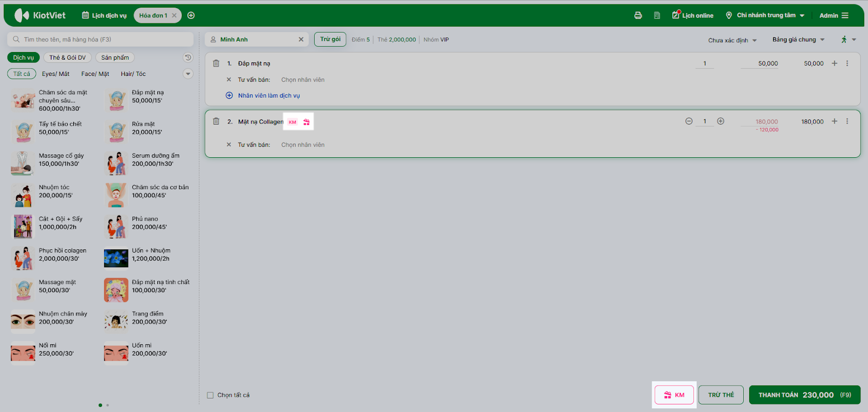Open the Lịch dịch vụ tab
Screen dimensions: 868x412
[x=104, y=15]
